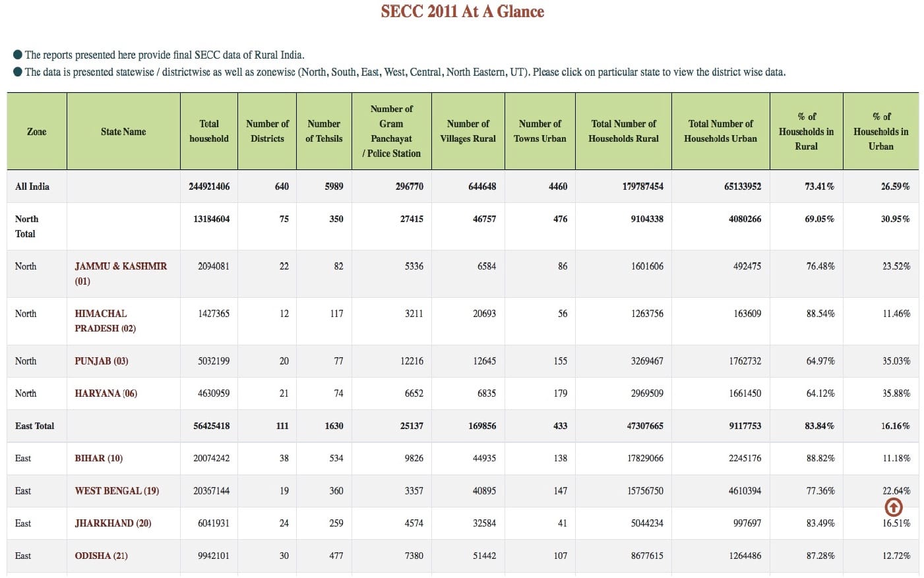The width and height of the screenshot is (924, 578).
Task: Click Bihar rural percentage 88.82%
Action: coord(820,458)
